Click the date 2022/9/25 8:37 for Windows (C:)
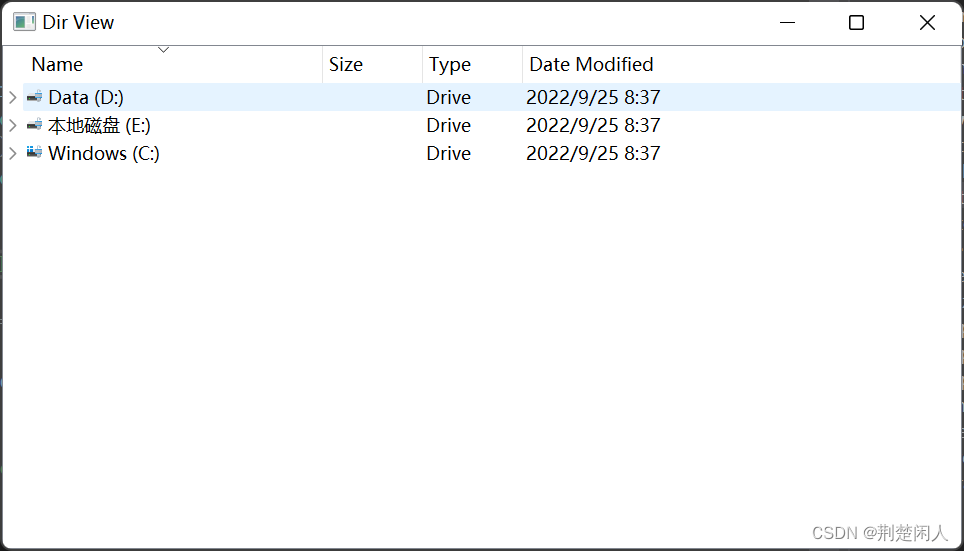 [x=593, y=153]
